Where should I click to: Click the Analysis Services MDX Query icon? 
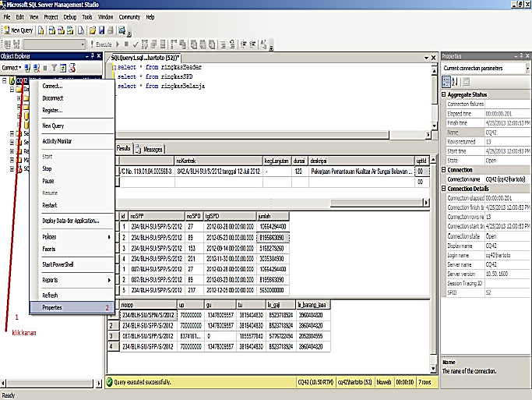(52, 30)
